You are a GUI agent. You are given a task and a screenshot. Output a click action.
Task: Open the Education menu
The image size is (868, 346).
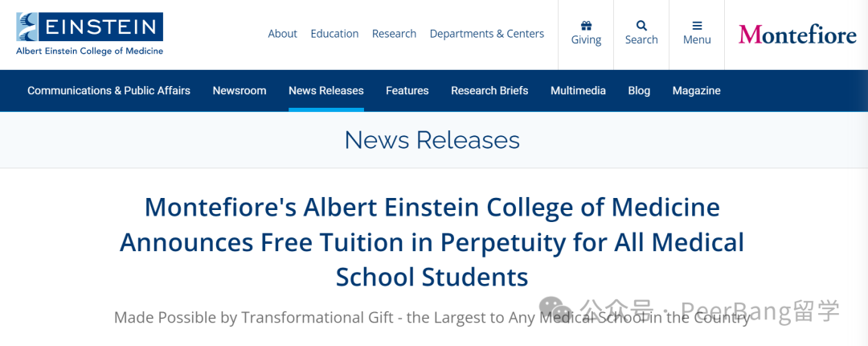(x=334, y=34)
